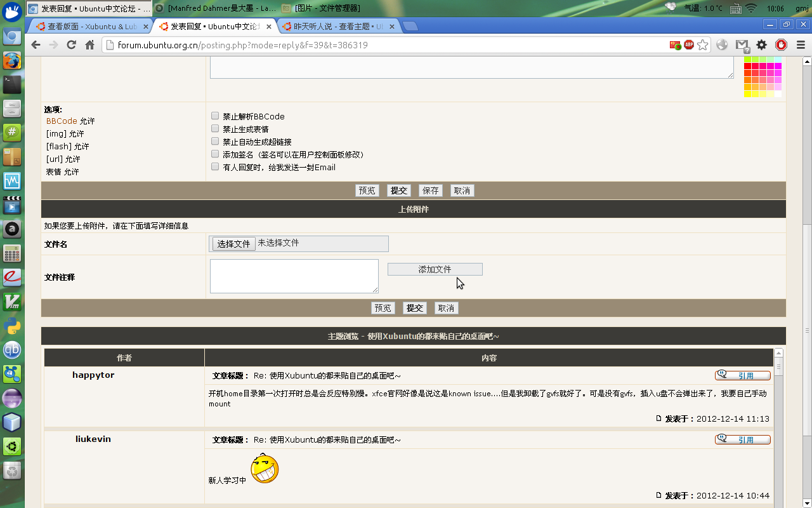Image resolution: width=812 pixels, height=508 pixels.
Task: Go to the browser home page icon
Action: [89, 45]
